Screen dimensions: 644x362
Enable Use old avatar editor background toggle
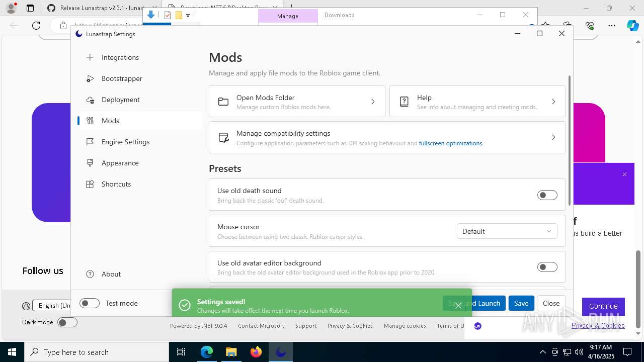coord(547,267)
